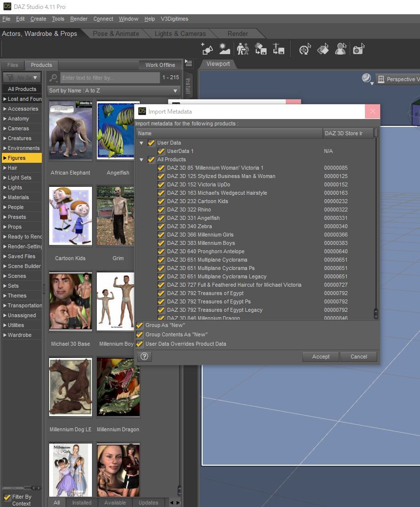Click the search magnifier icon
420x507 pixels.
[53, 78]
